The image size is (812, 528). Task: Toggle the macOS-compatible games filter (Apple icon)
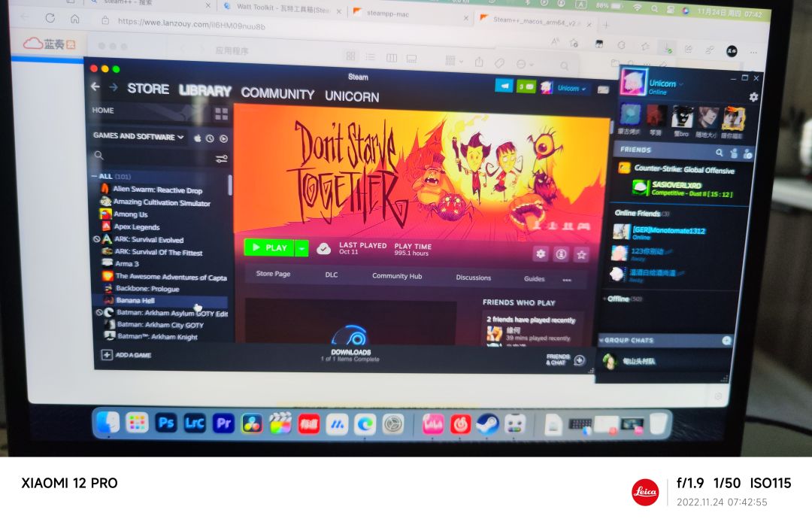click(x=197, y=138)
